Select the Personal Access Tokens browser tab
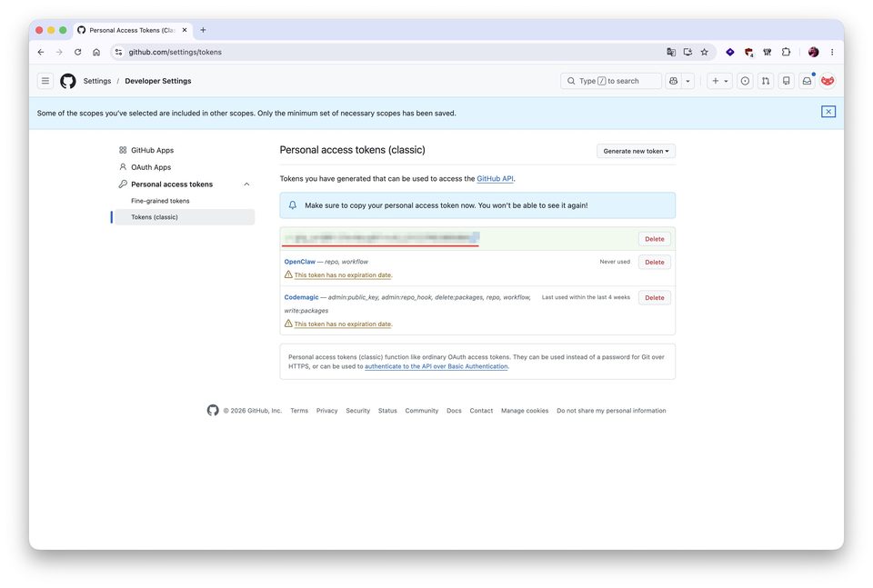 click(x=133, y=30)
